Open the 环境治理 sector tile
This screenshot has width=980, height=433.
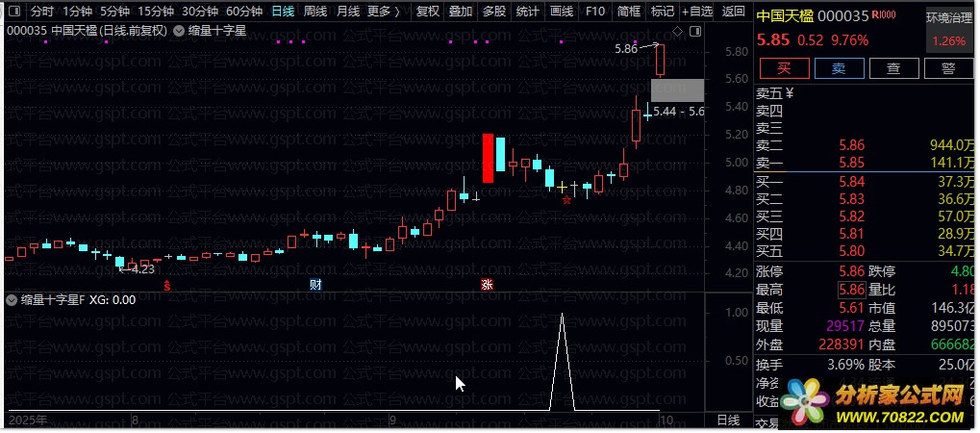click(x=949, y=30)
